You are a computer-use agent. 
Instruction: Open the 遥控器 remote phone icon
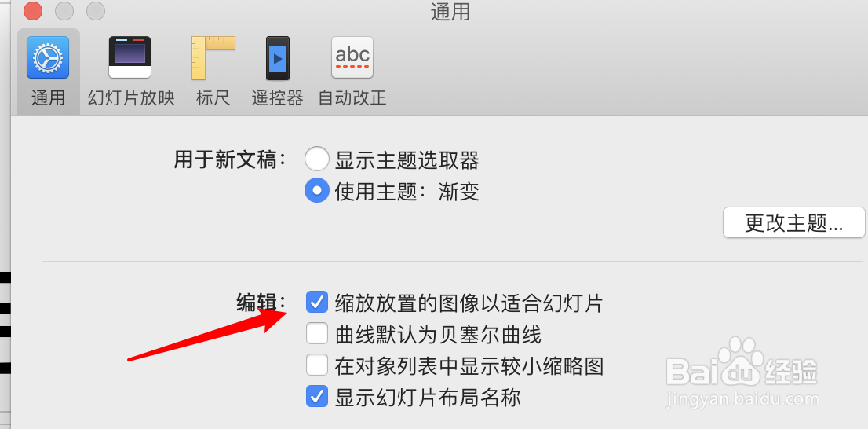pyautogui.click(x=278, y=58)
